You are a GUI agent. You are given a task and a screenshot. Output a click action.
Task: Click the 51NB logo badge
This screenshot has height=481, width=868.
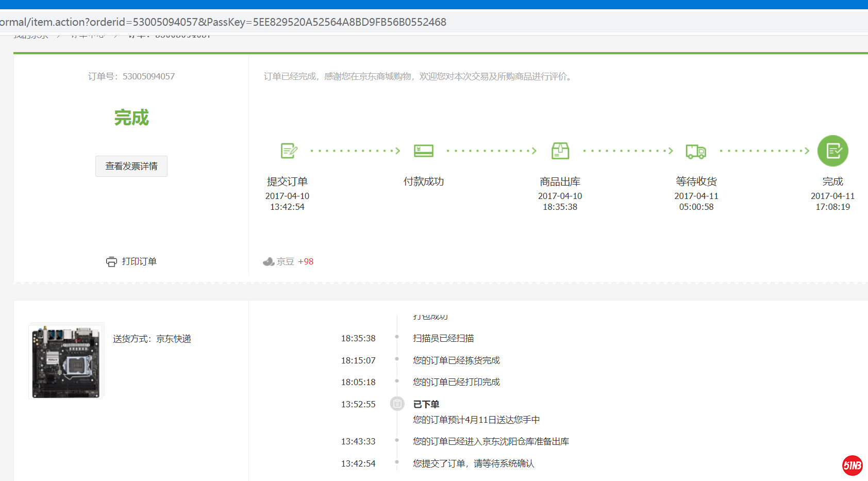[853, 466]
